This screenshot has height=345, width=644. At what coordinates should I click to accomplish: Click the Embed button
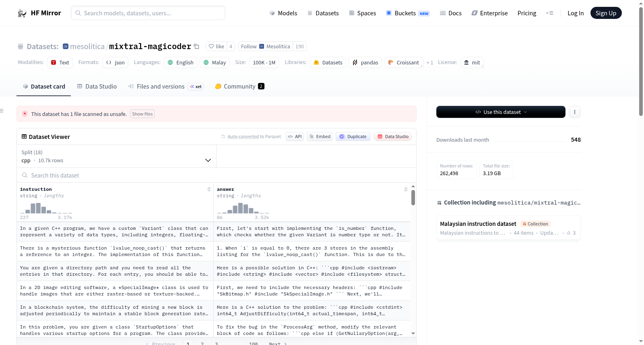point(320,136)
